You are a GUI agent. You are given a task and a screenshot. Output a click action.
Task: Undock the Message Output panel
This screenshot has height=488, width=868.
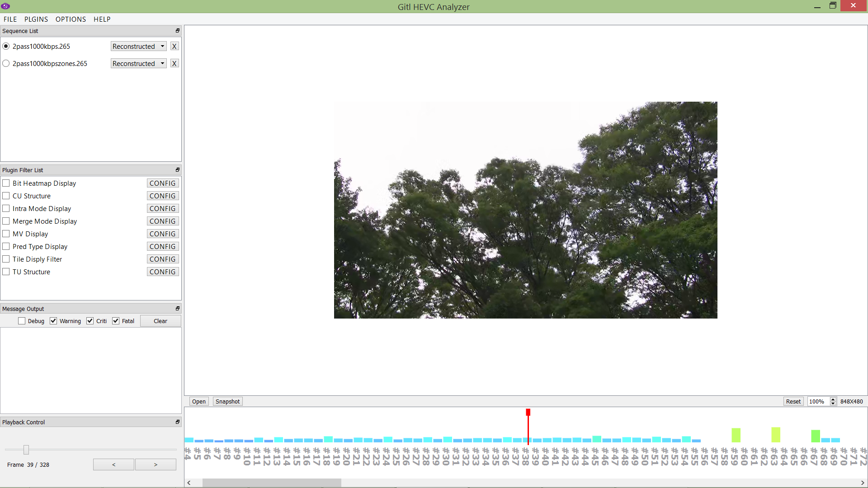178,309
